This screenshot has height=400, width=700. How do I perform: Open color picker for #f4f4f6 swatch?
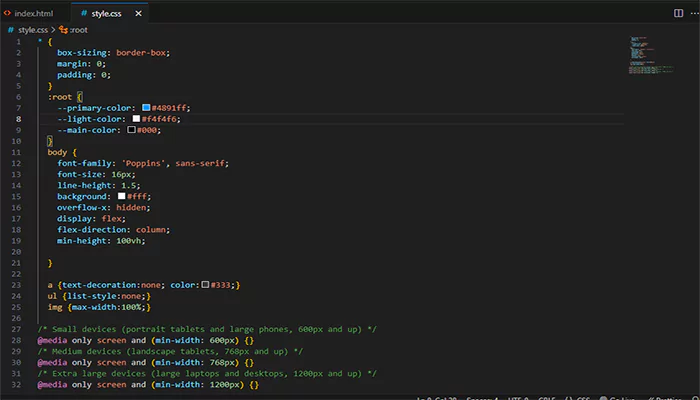[x=136, y=119]
